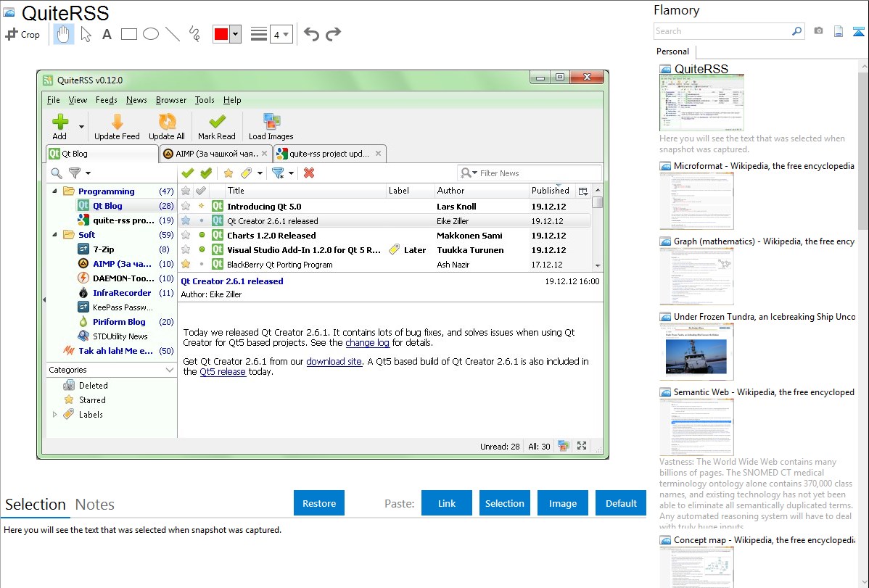
Task: Choose the freehand scribble tool
Action: pyautogui.click(x=194, y=34)
